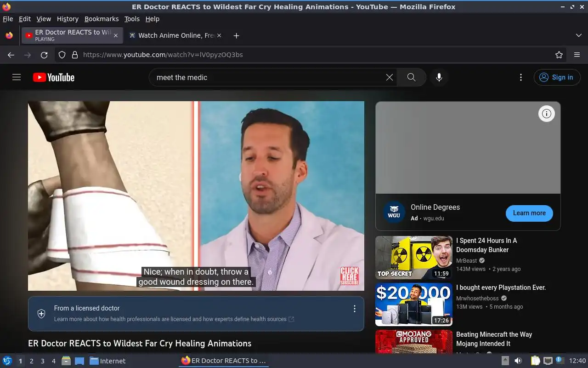
Task: Open the View menu
Action: click(x=44, y=19)
